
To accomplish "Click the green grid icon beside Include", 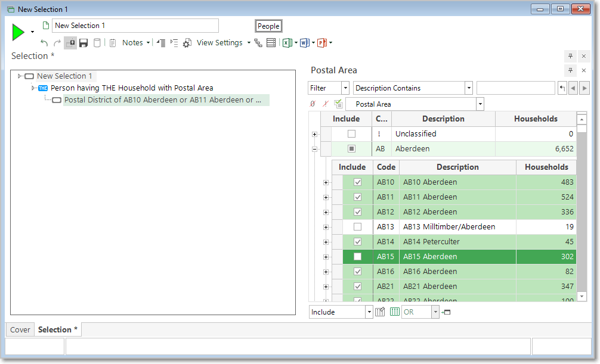I will (x=394, y=312).
